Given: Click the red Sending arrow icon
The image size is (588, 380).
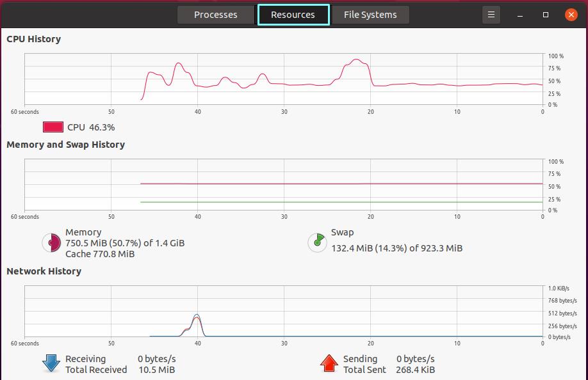Looking at the screenshot, I should [329, 363].
